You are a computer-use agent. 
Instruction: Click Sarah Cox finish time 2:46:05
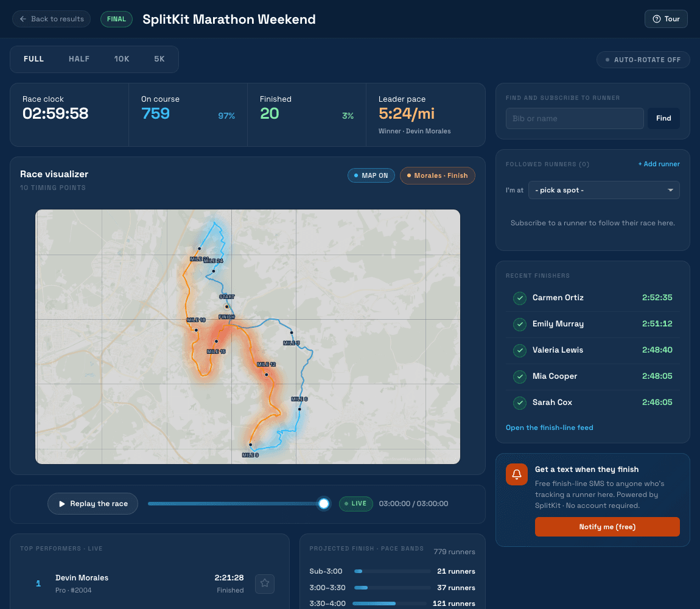pyautogui.click(x=657, y=402)
